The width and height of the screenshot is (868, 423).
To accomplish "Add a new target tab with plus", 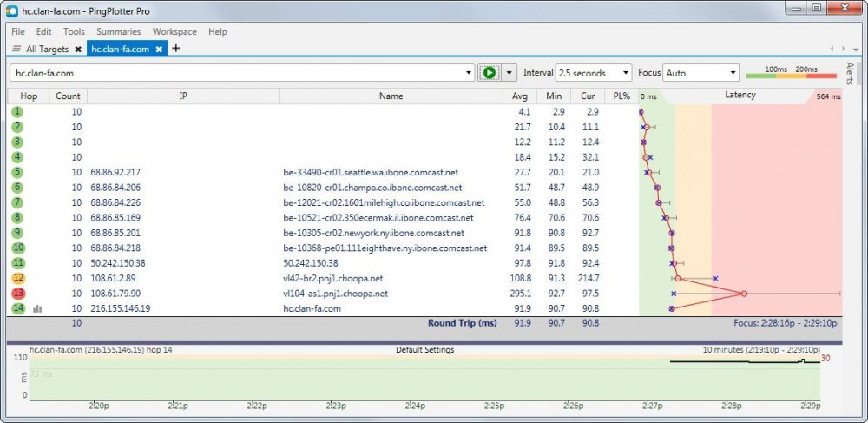I will click(x=176, y=48).
